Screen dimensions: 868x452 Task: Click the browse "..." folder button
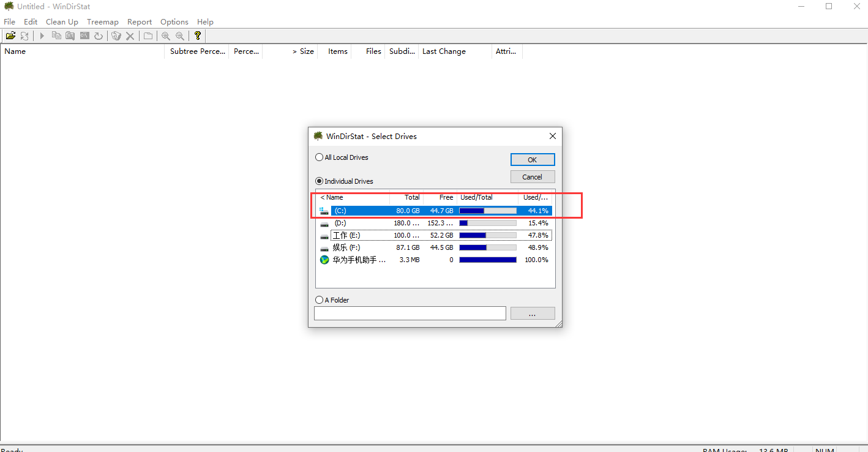tap(533, 314)
